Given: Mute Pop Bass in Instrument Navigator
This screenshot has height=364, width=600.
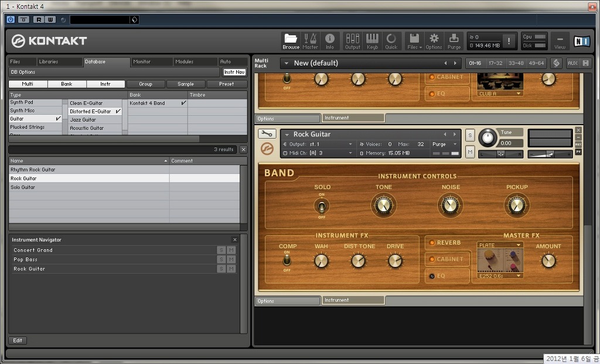Looking at the screenshot, I should coord(231,259).
